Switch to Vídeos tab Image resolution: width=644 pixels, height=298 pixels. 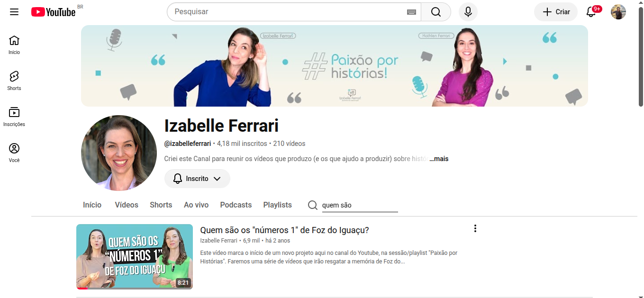(x=127, y=205)
